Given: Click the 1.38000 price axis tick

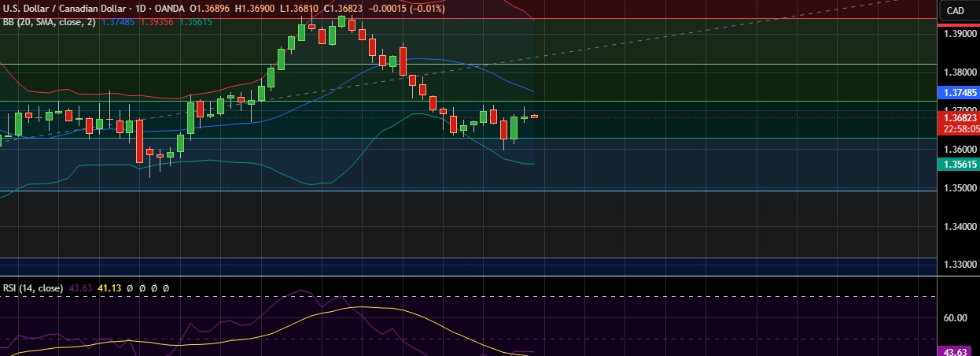Looking at the screenshot, I should click(x=959, y=72).
